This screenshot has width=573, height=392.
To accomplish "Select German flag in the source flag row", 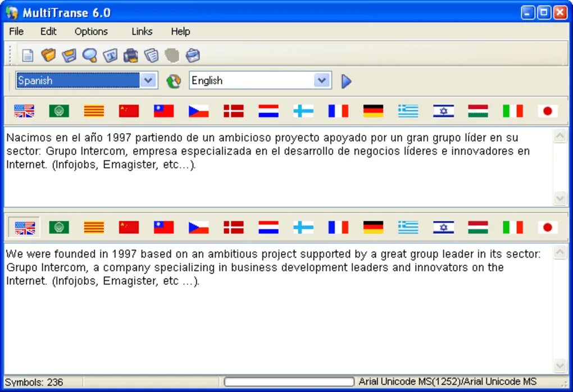I will [x=373, y=111].
